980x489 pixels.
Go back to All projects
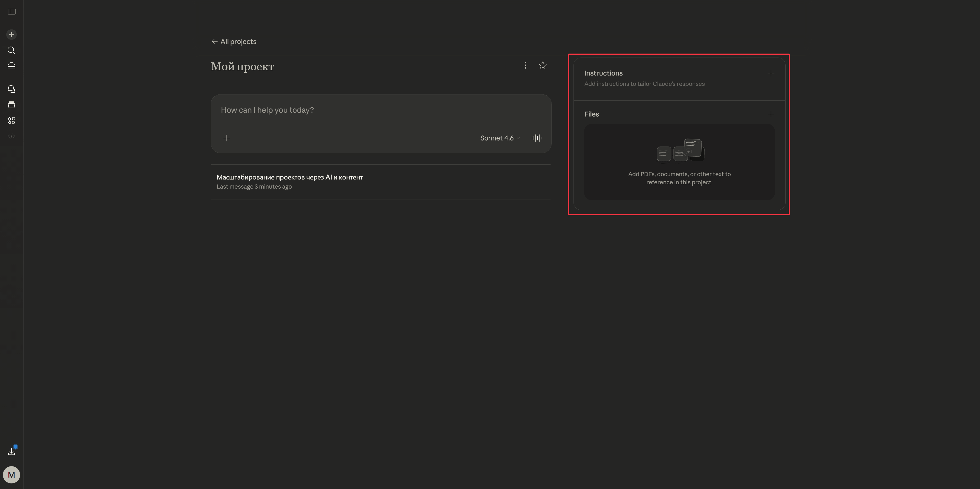tap(234, 41)
